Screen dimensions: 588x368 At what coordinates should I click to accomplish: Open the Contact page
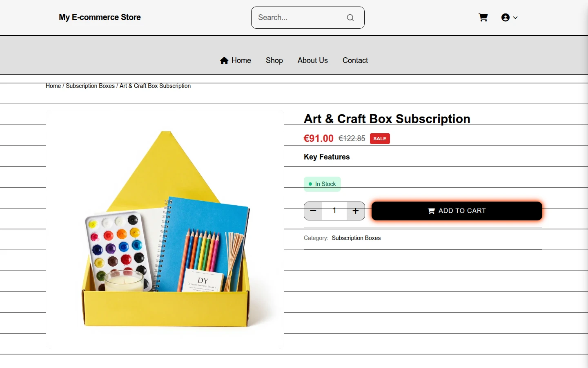point(355,61)
